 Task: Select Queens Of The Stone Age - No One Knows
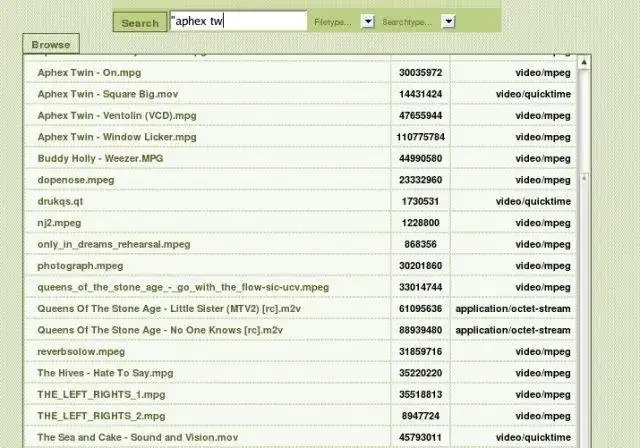(160, 330)
